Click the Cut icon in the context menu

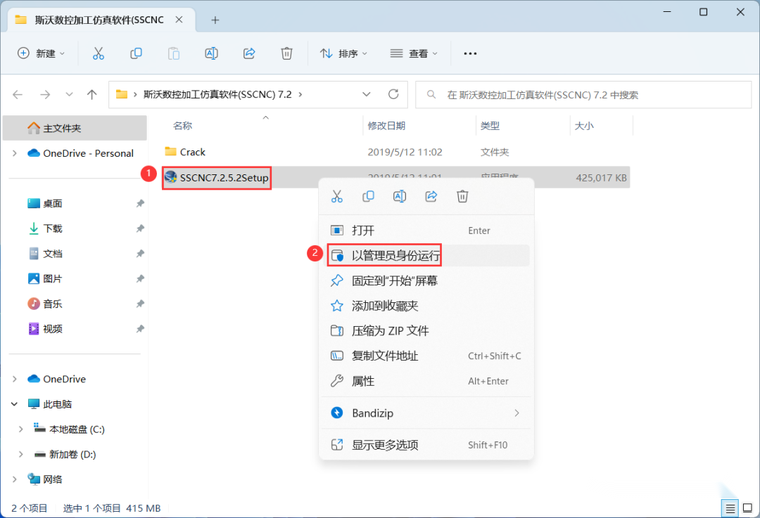[337, 196]
